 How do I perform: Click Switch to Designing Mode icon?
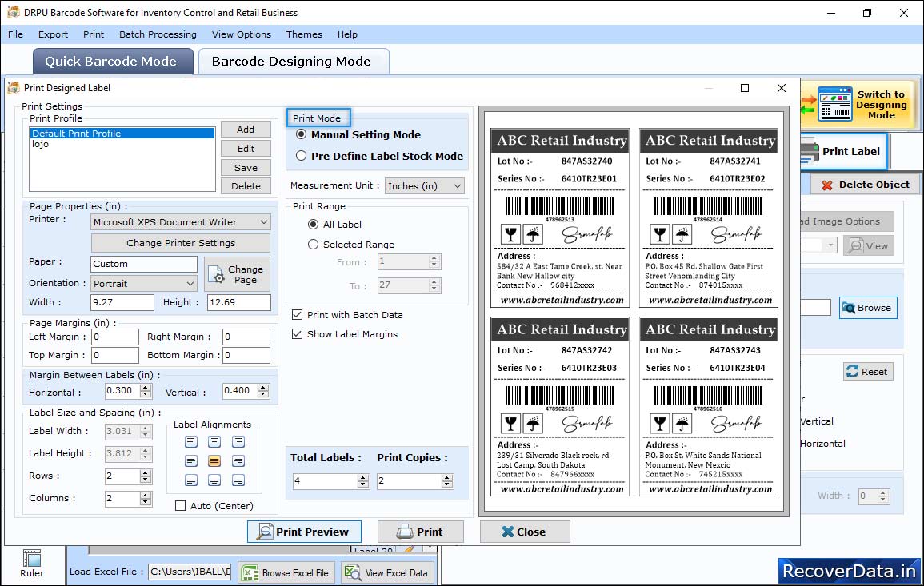(x=834, y=104)
